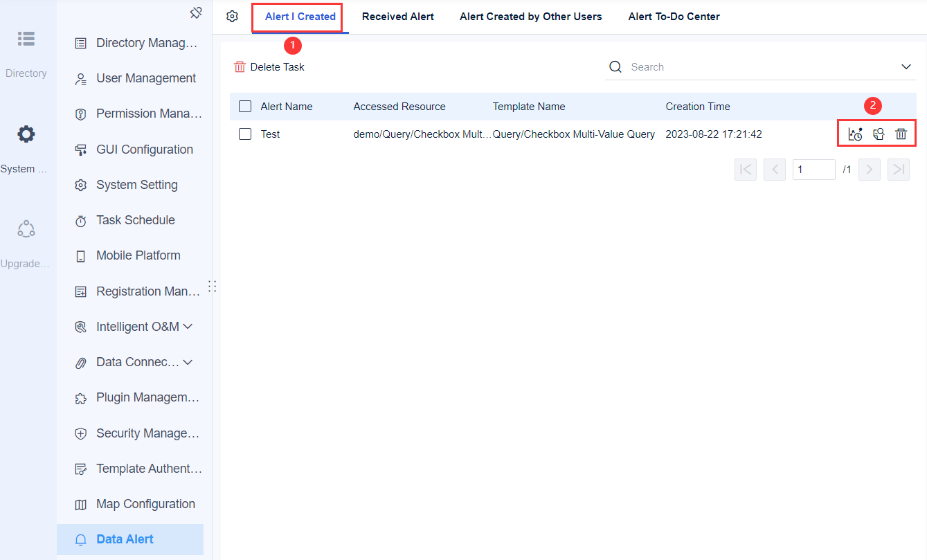Click the Permission Management shield icon

coord(81,114)
